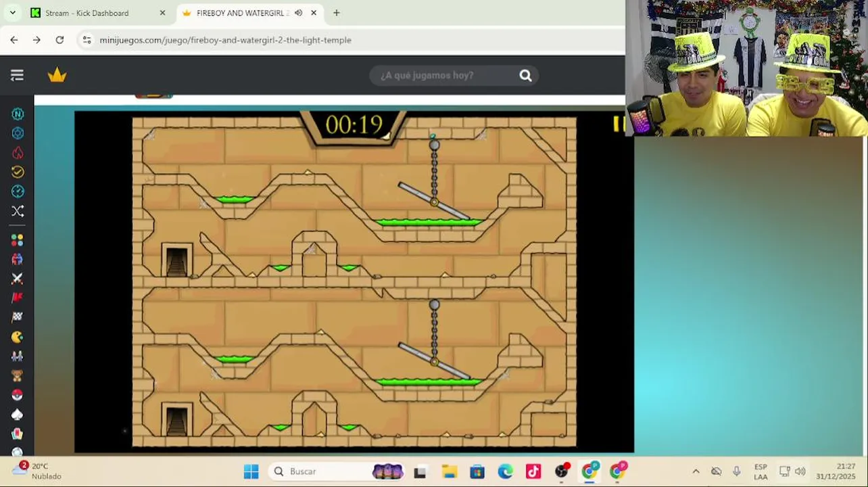This screenshot has width=868, height=487.
Task: Click the microphone tray icon
Action: tap(737, 471)
